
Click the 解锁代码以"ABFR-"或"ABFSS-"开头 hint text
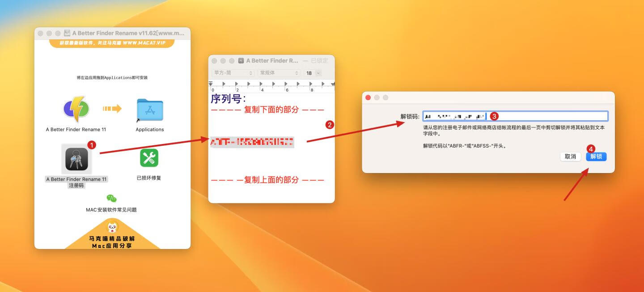pyautogui.click(x=465, y=146)
